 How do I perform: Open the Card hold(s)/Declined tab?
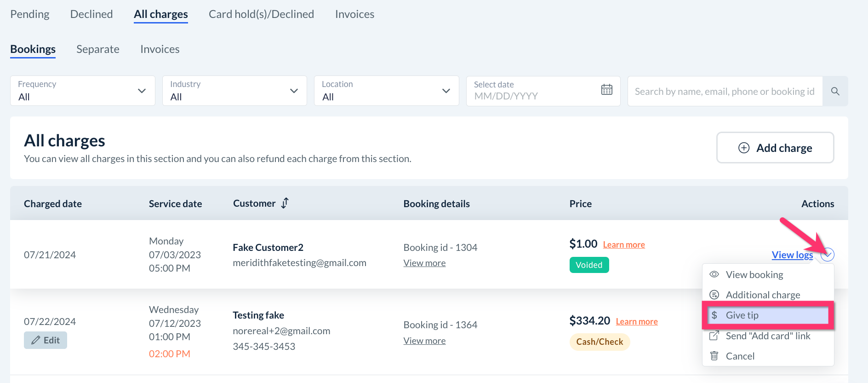(261, 14)
